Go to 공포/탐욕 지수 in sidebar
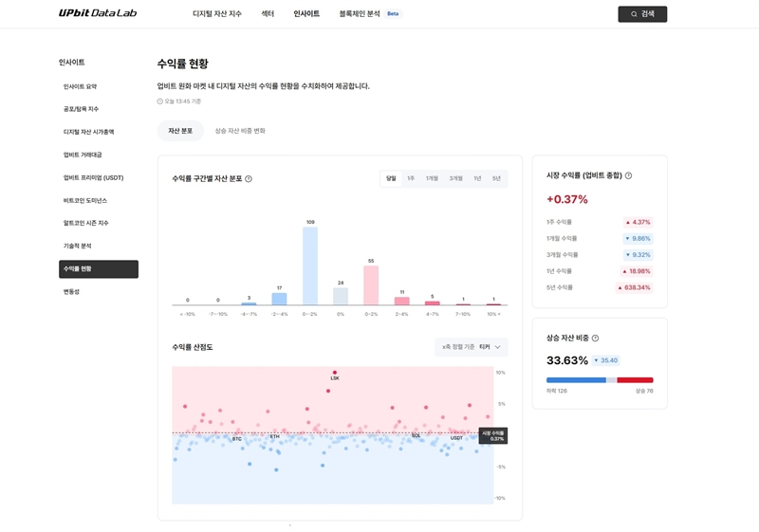The width and height of the screenshot is (759, 532). [x=81, y=109]
